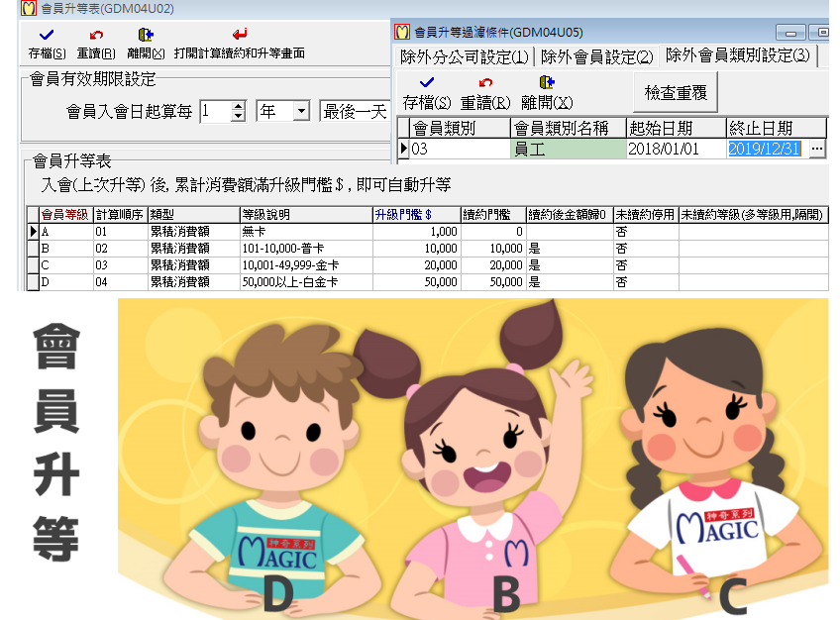840x620 pixels.
Task: Click the 等級說明 column header
Action: (306, 215)
